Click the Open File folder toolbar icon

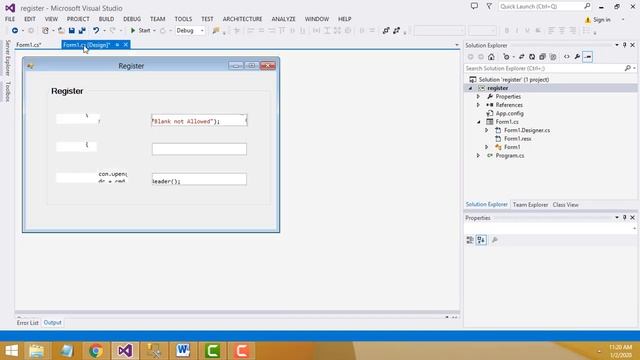point(61,31)
